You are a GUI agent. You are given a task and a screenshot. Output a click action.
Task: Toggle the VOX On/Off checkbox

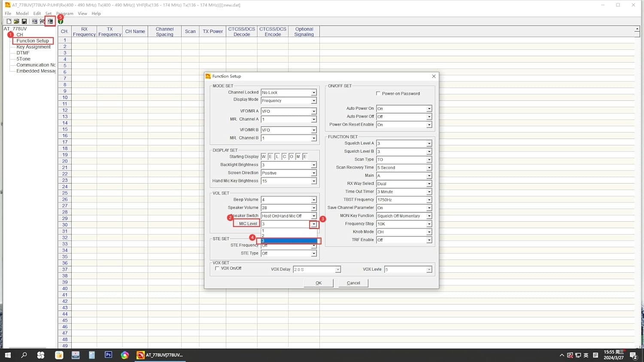coord(217,268)
